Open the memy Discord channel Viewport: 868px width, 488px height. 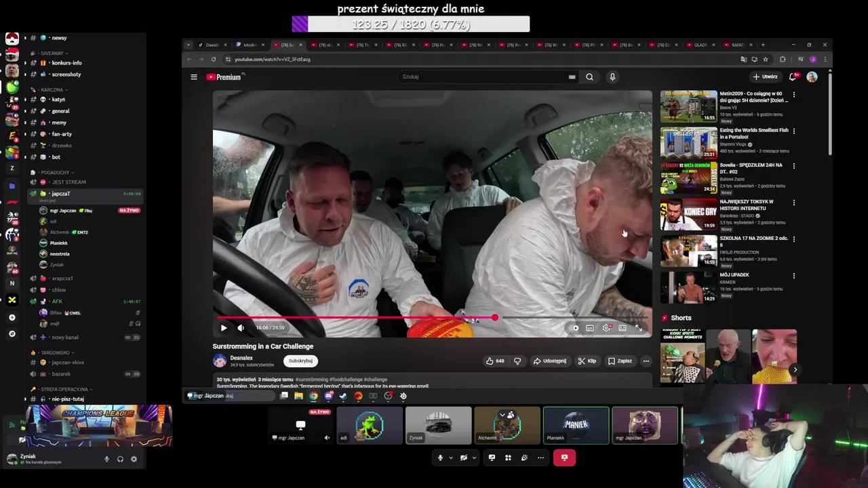coord(59,123)
